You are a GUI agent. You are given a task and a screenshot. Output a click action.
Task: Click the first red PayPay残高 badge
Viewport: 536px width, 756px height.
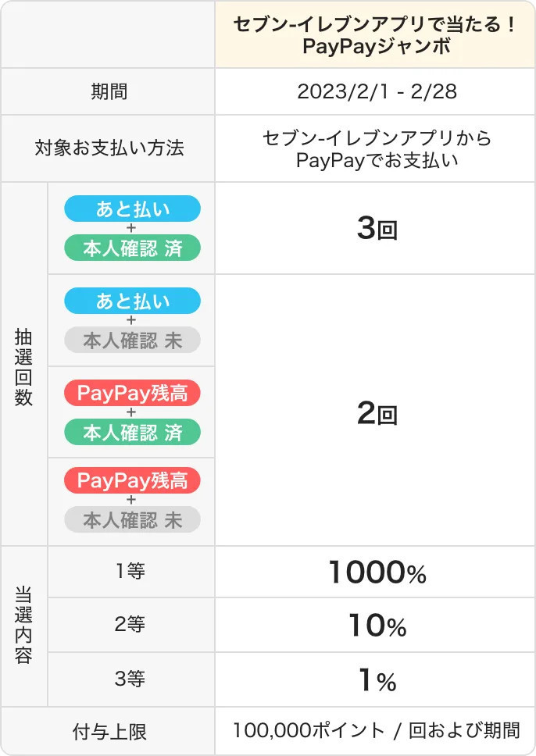132,393
